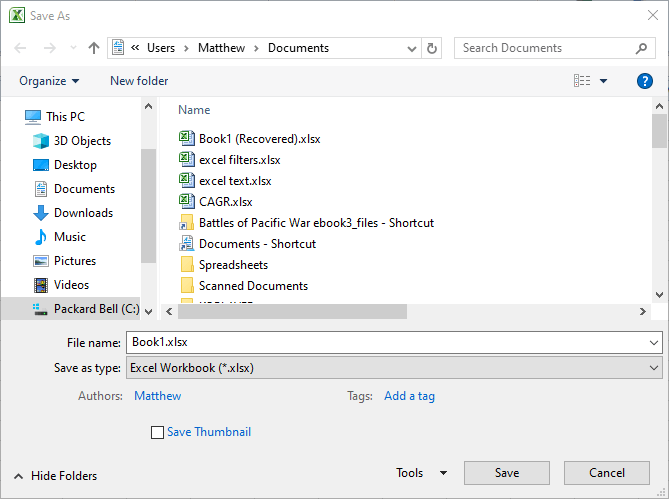Go back using the left arrow
The height and width of the screenshot is (499, 669).
click(20, 48)
